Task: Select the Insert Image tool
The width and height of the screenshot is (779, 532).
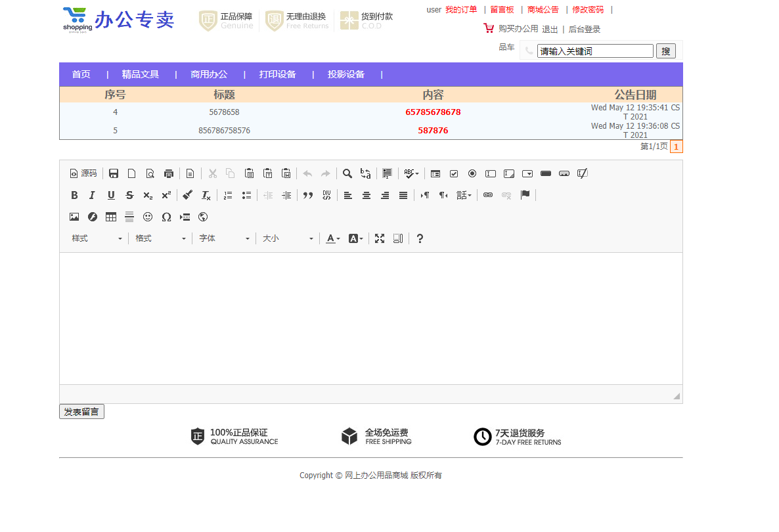Action: (x=74, y=217)
